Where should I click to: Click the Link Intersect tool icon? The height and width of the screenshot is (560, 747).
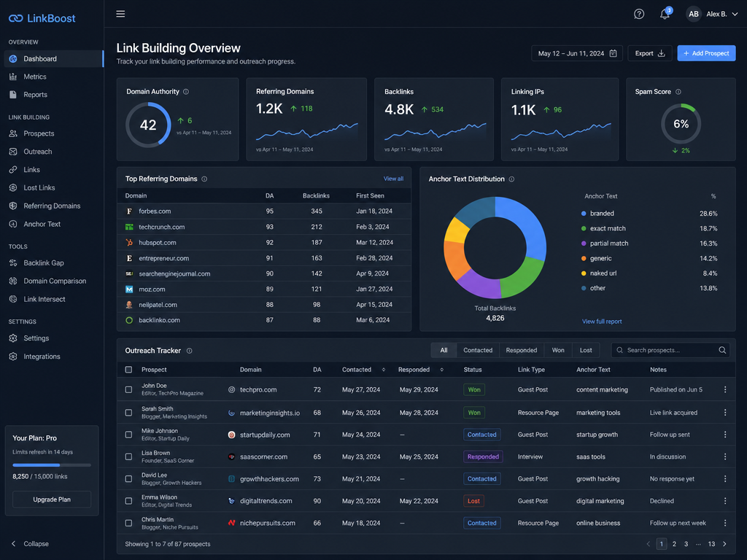13,299
